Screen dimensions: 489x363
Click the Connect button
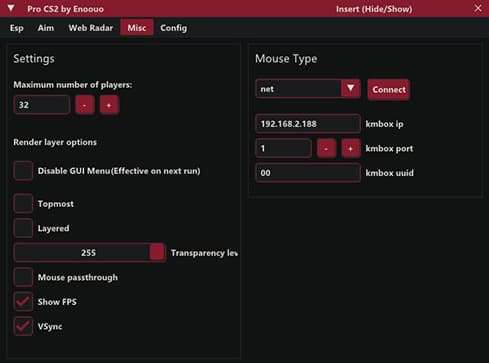[x=389, y=90]
